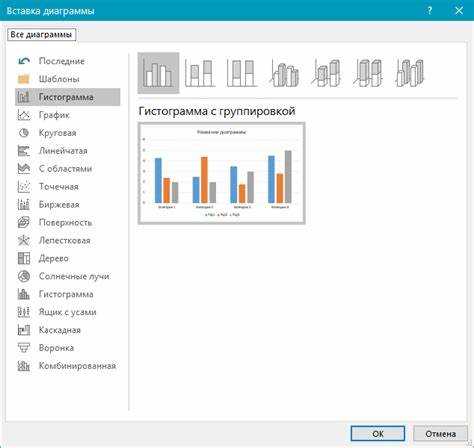Image resolution: width=474 pixels, height=448 pixels.
Task: Click the Биржевая stock chart icon
Action: (24, 204)
